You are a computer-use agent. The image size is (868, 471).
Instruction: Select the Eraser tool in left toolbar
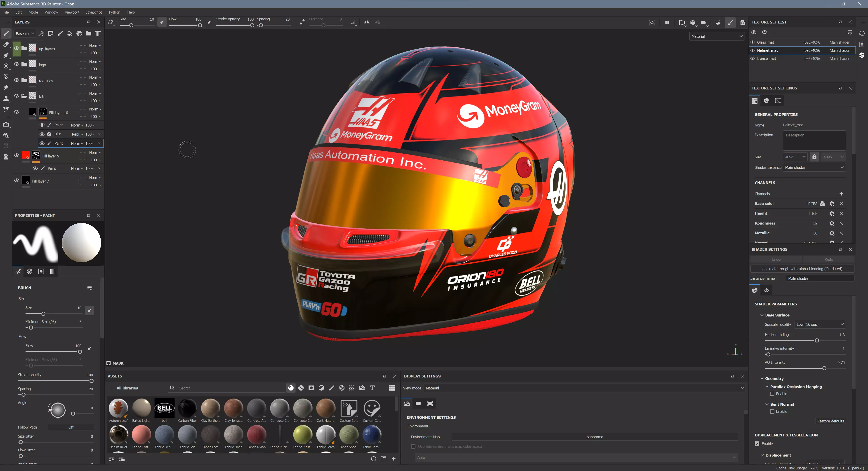pos(6,44)
